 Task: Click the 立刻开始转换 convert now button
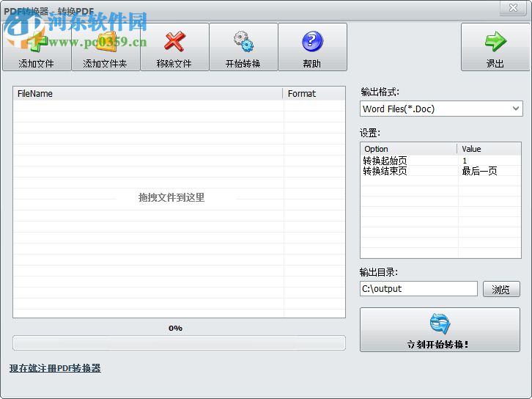440,330
